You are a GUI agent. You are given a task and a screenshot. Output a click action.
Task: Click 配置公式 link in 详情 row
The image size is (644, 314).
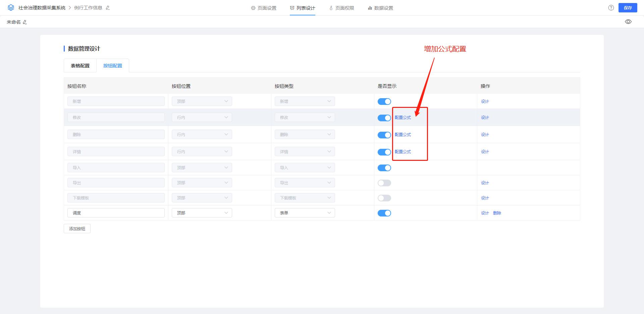click(x=403, y=152)
